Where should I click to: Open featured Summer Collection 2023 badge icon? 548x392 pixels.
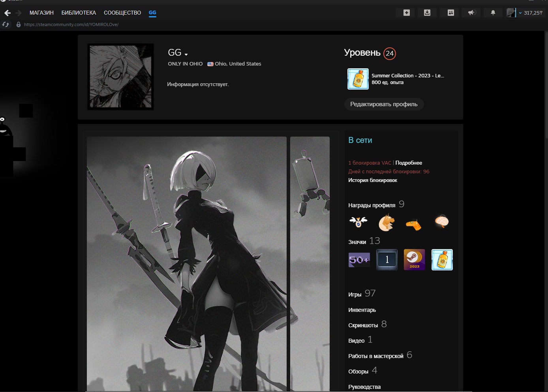[358, 79]
